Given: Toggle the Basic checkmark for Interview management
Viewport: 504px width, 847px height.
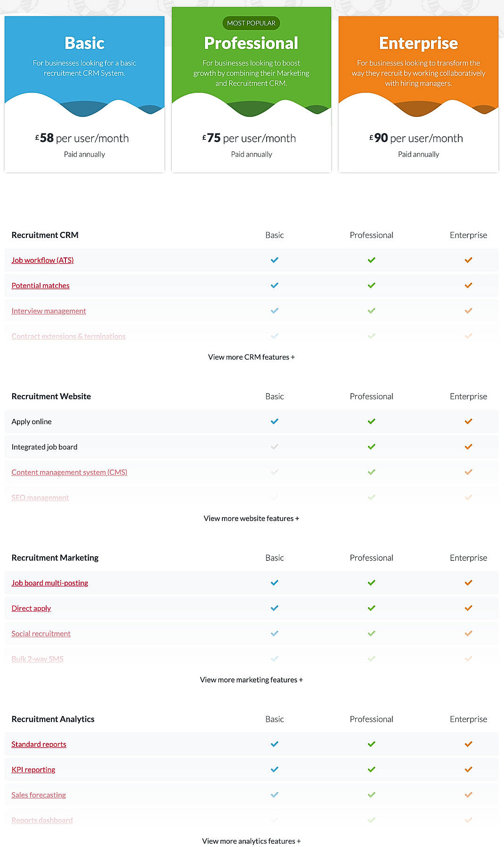Looking at the screenshot, I should (274, 311).
